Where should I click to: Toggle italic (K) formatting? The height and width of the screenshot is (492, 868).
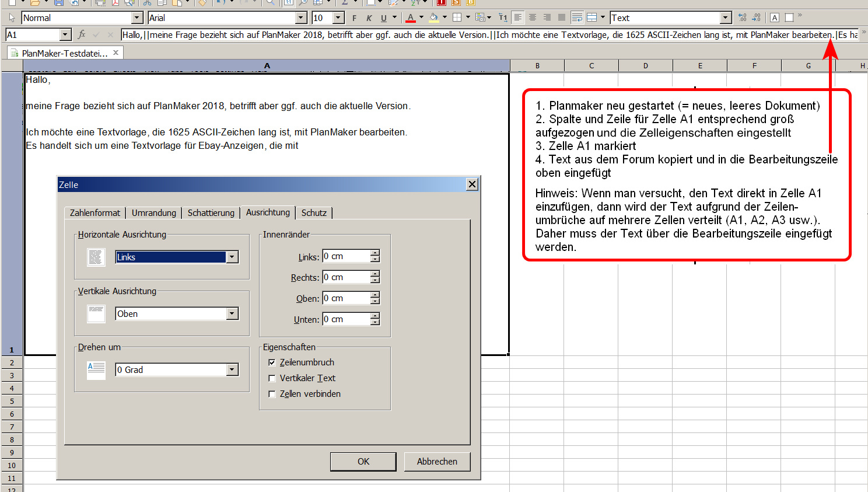tap(369, 18)
